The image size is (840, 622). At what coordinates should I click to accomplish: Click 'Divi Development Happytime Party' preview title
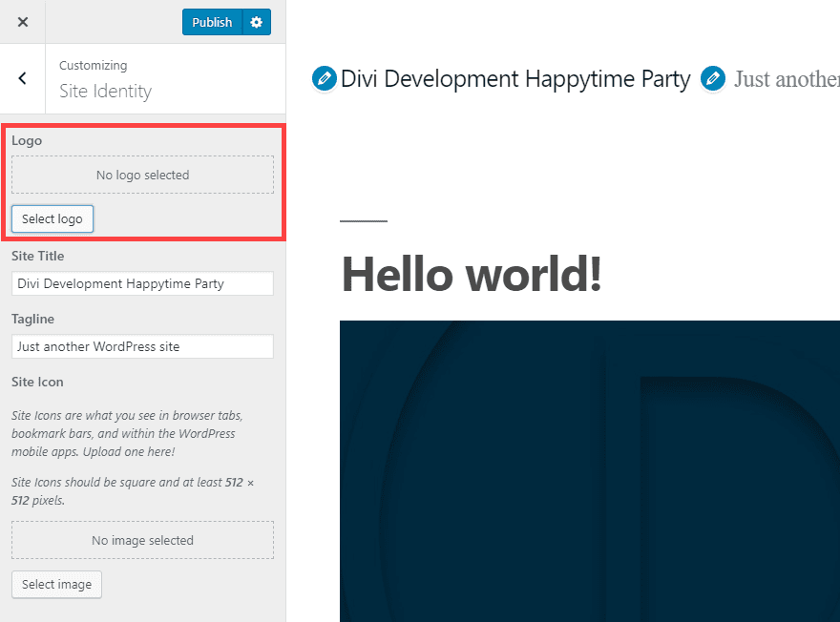click(515, 78)
